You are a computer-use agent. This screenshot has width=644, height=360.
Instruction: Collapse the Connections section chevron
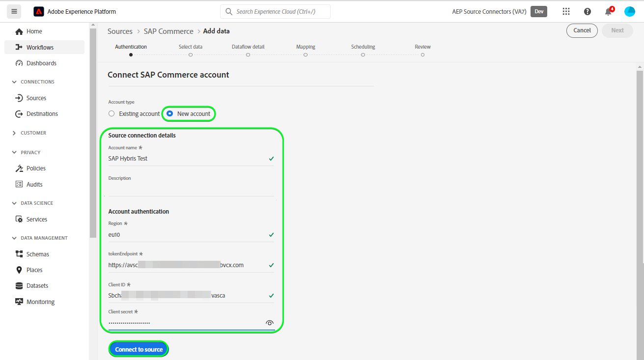coord(14,82)
